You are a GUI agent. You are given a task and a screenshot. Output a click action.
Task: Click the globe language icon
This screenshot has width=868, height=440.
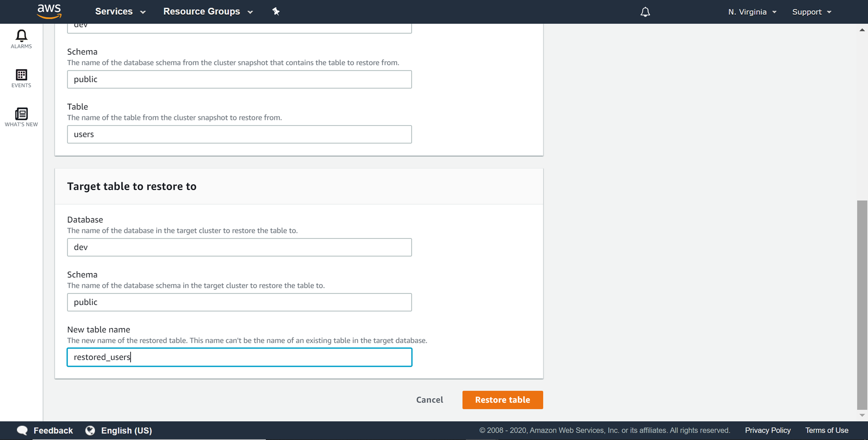click(x=90, y=430)
